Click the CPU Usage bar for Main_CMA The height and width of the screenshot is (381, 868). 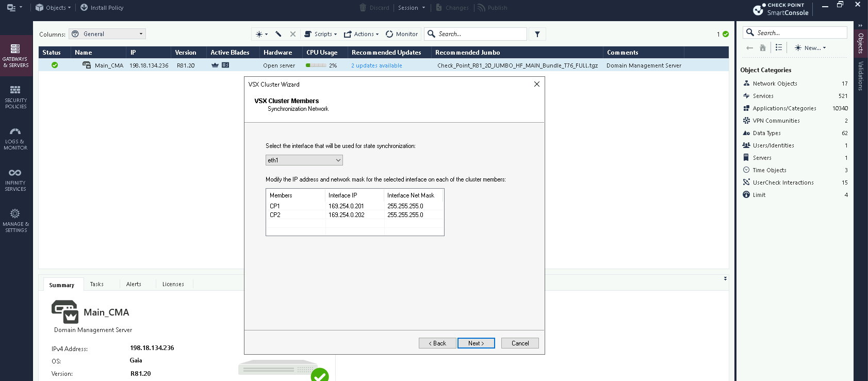pos(316,65)
